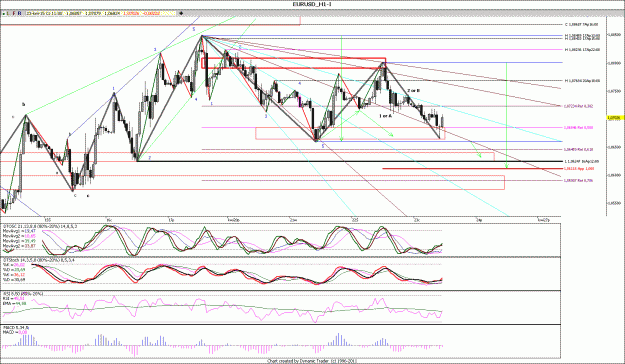Click the thick black line level label at right
The image size is (625, 364).
582,161
